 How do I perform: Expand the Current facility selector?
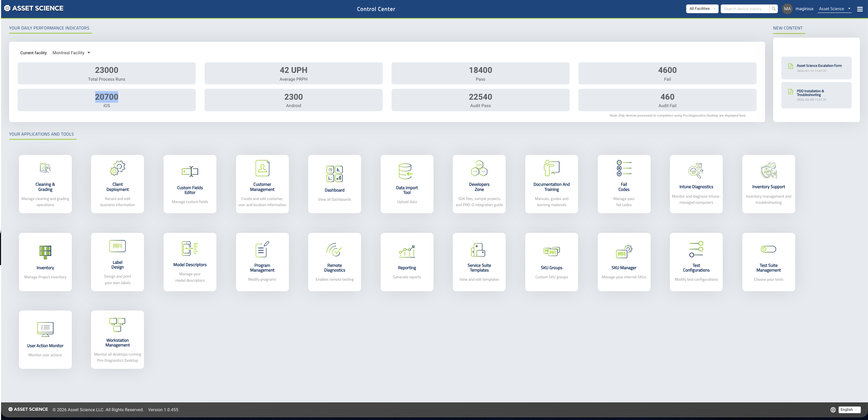point(71,53)
